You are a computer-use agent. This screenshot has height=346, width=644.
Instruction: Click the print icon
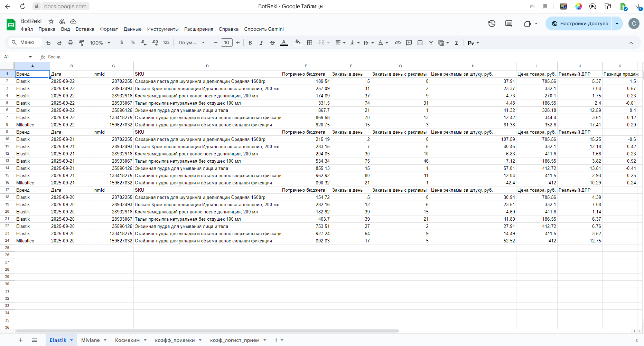pyautogui.click(x=71, y=43)
